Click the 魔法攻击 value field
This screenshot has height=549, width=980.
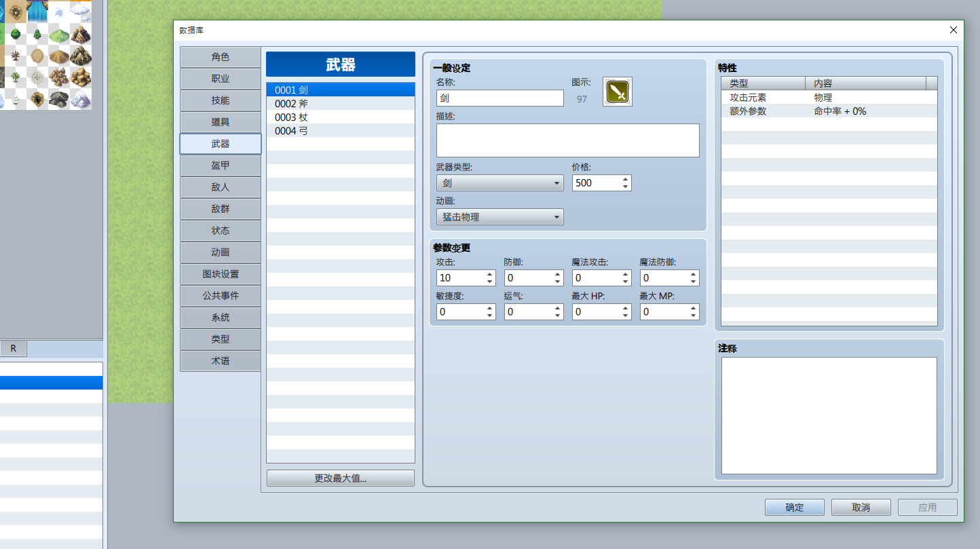tap(596, 278)
